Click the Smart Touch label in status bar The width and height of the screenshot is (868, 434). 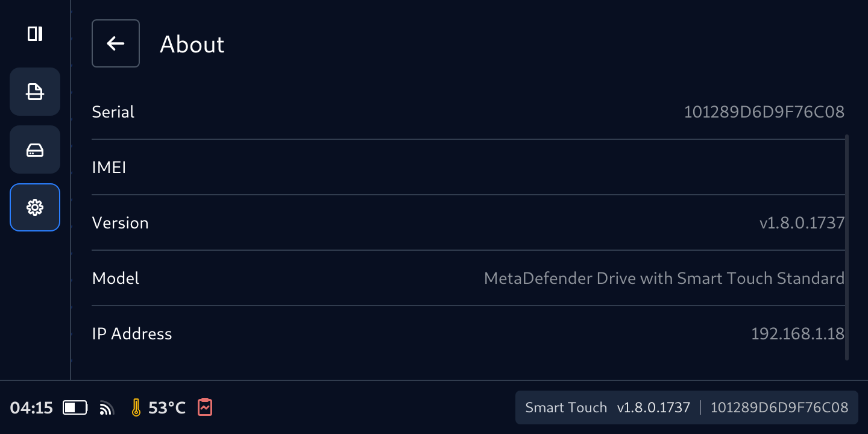coord(566,408)
